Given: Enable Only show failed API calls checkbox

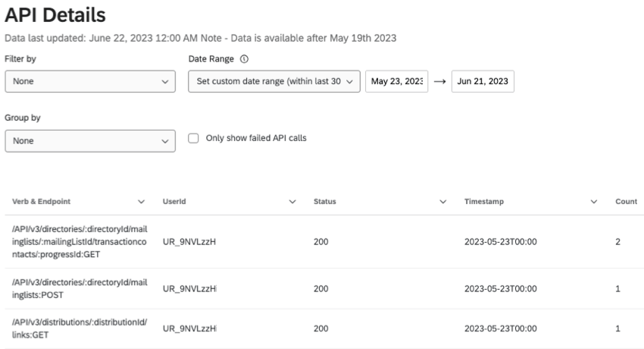Looking at the screenshot, I should (x=193, y=138).
